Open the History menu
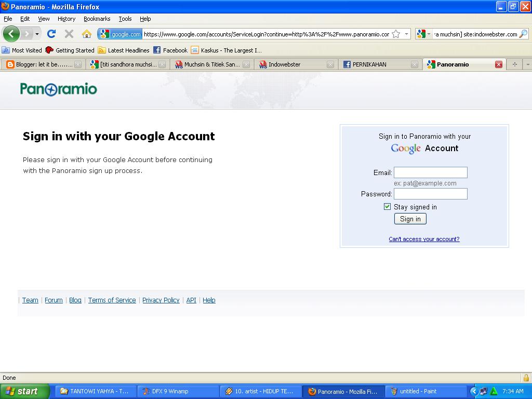Viewport: 532px width, 399px height. 66,19
